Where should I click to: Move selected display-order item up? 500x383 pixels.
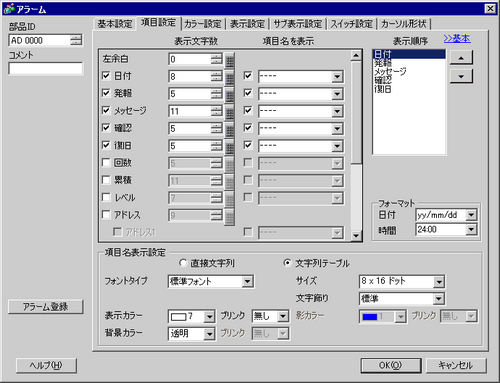[461, 58]
